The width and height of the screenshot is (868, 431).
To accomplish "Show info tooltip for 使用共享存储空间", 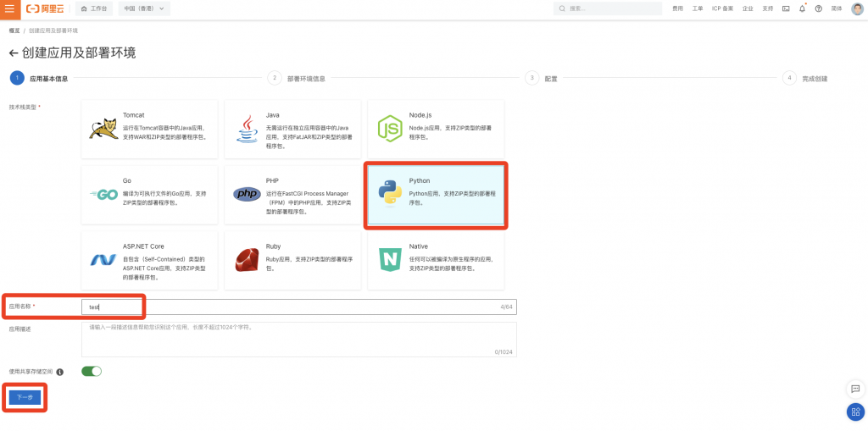I will 60,372.
